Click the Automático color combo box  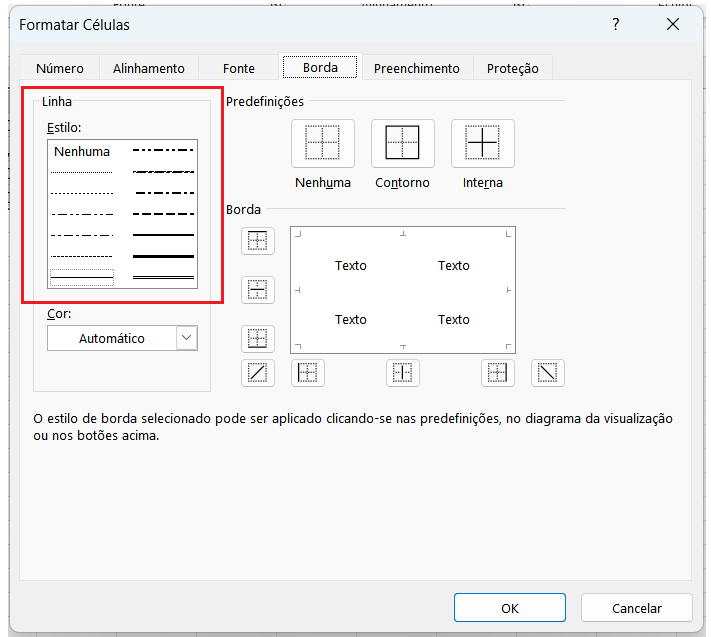click(112, 338)
